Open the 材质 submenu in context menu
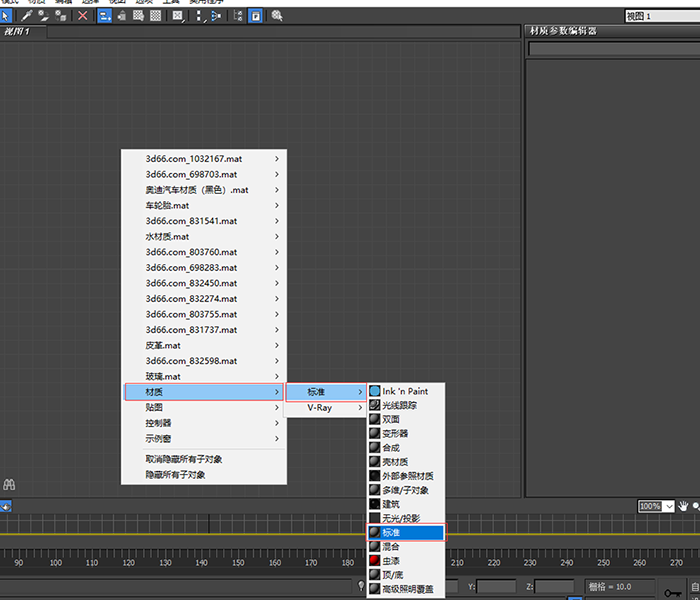This screenshot has height=600, width=700. click(x=204, y=392)
